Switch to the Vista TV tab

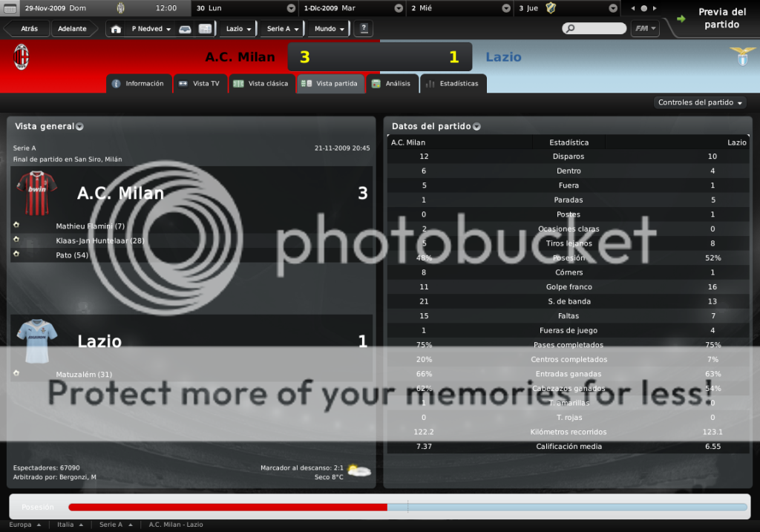point(200,83)
